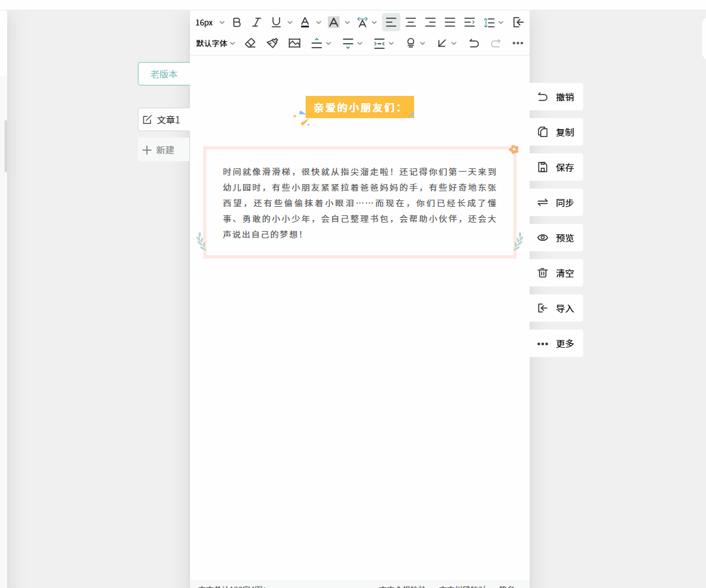Expand the spacing-before dropdown arrow
Screen dimensions: 706x588
[x=329, y=43]
